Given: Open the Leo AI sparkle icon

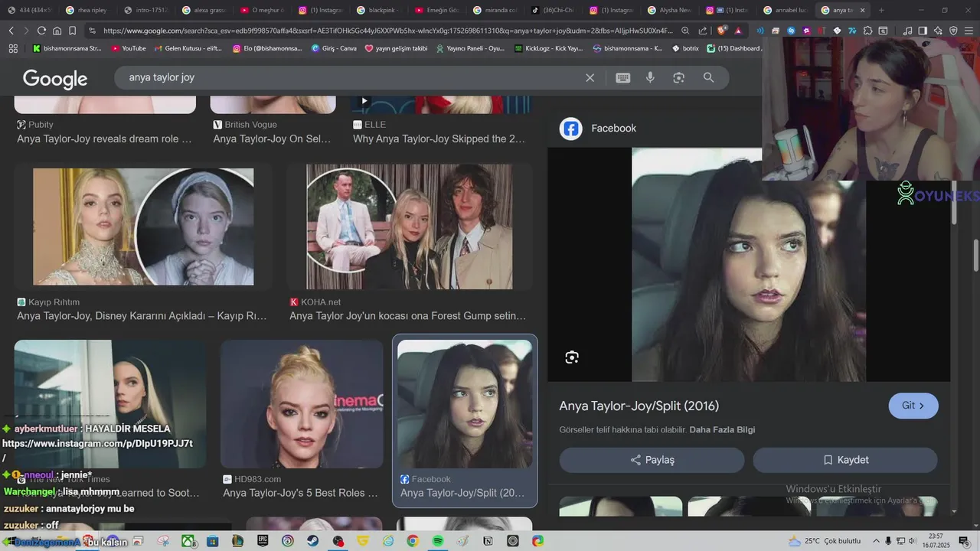Looking at the screenshot, I should point(938,31).
